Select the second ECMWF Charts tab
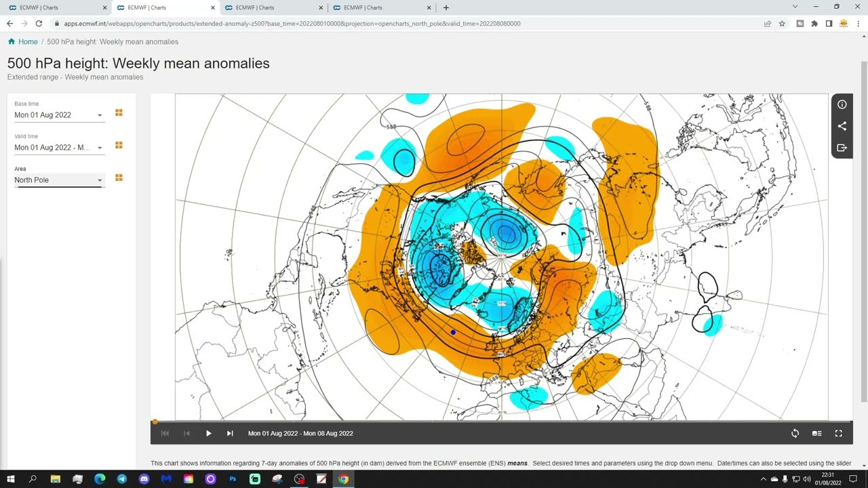This screenshot has height=488, width=868. [165, 7]
